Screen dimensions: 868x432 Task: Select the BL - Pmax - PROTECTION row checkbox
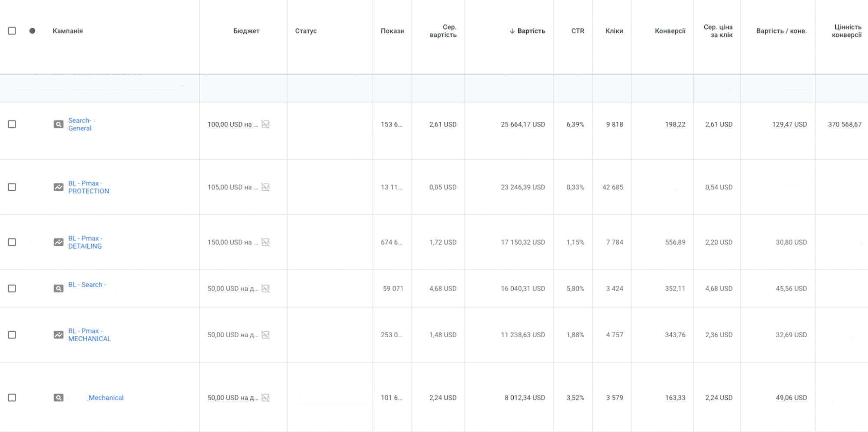click(12, 187)
